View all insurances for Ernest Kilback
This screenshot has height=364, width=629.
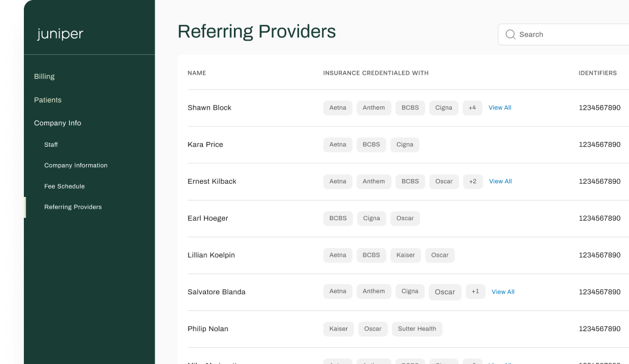click(500, 181)
